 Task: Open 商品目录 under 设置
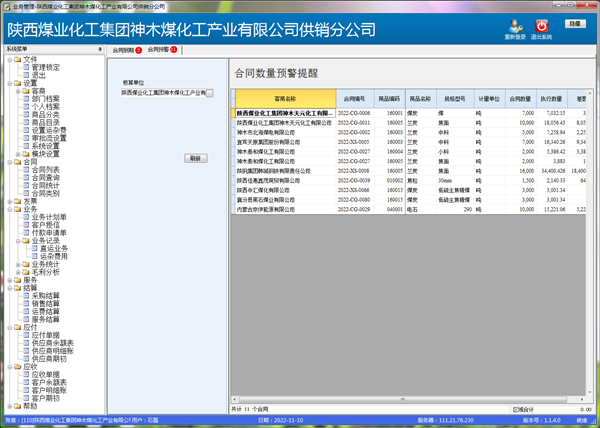click(46, 122)
